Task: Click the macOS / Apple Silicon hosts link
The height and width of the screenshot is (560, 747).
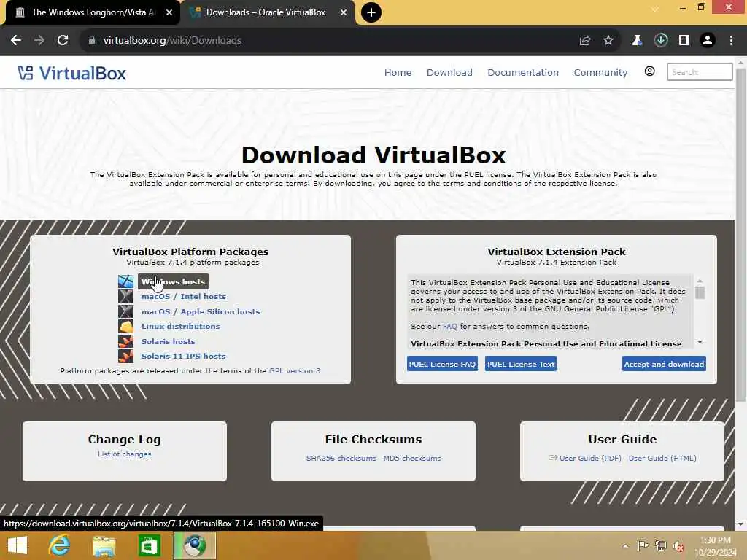Action: tap(201, 311)
